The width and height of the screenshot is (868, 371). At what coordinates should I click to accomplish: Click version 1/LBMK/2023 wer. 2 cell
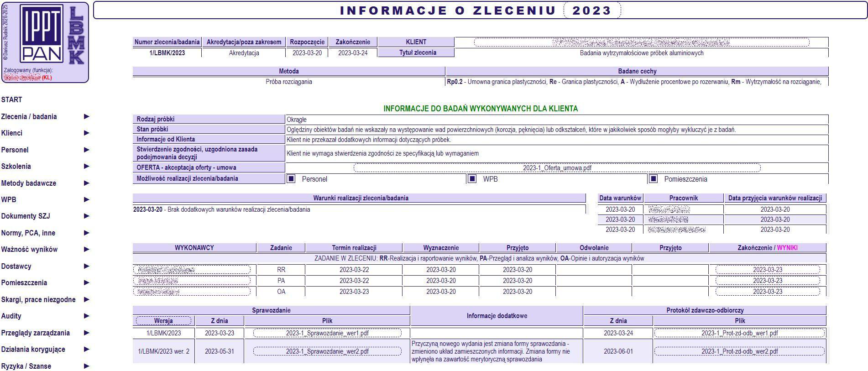(163, 351)
